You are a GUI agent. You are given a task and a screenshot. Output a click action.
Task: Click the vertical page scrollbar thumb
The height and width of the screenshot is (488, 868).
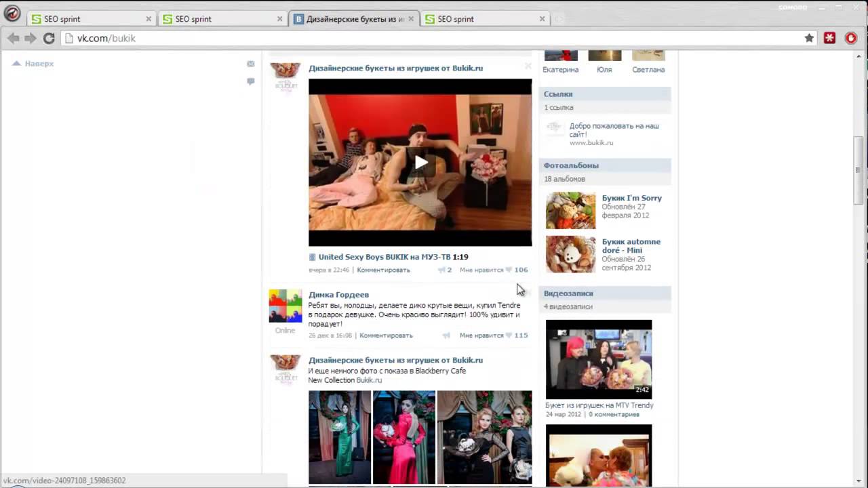point(858,169)
